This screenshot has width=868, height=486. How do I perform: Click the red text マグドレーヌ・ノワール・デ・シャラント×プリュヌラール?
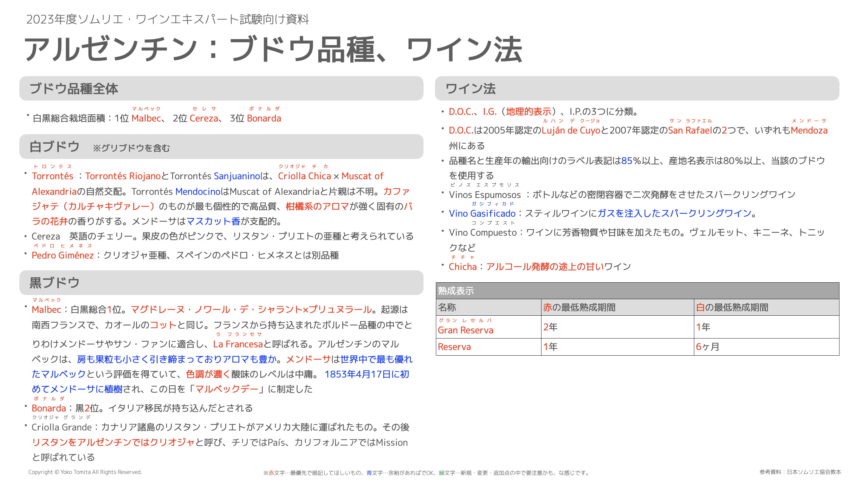(251, 310)
